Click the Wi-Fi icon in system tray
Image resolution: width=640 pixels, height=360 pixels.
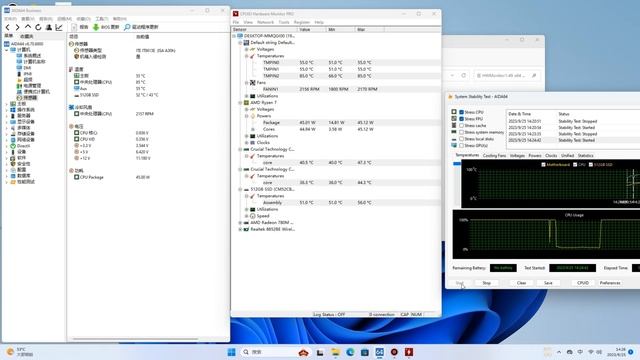tap(591, 352)
